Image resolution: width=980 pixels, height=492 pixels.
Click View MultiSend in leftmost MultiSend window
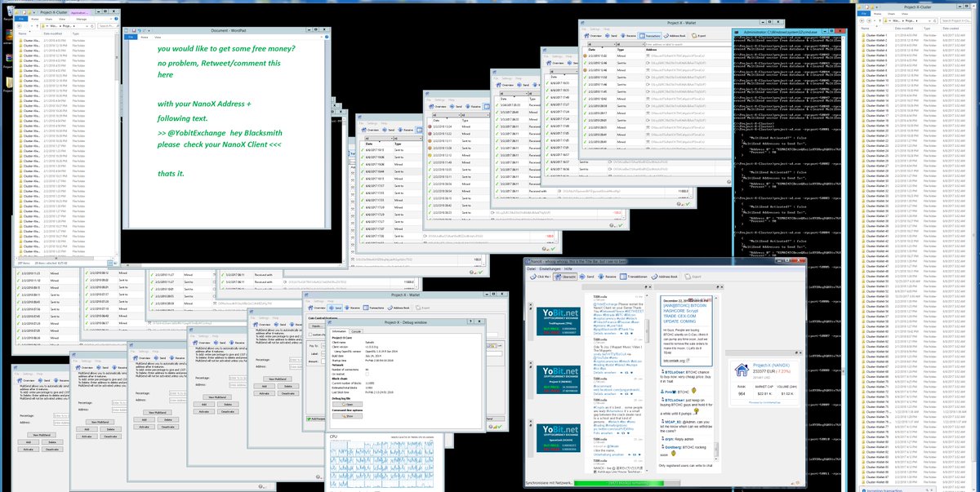[x=42, y=435]
